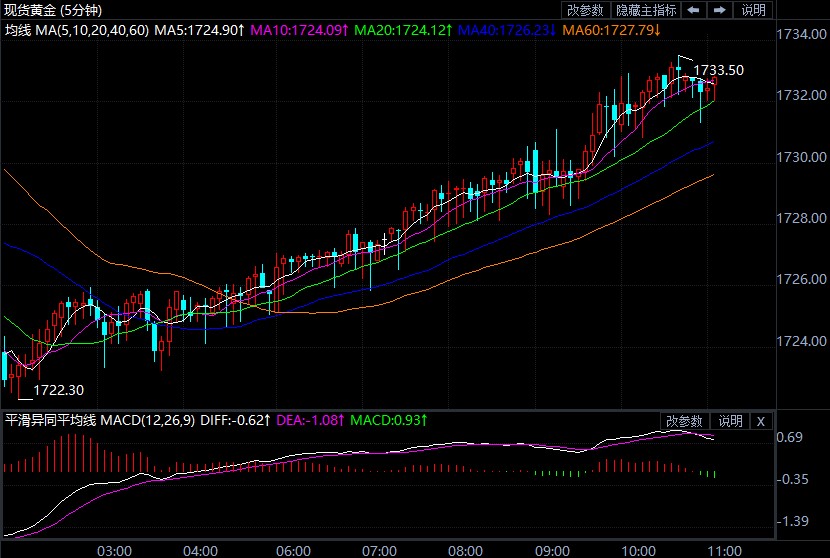Click the 1722.30 low price marker

pyautogui.click(x=59, y=391)
